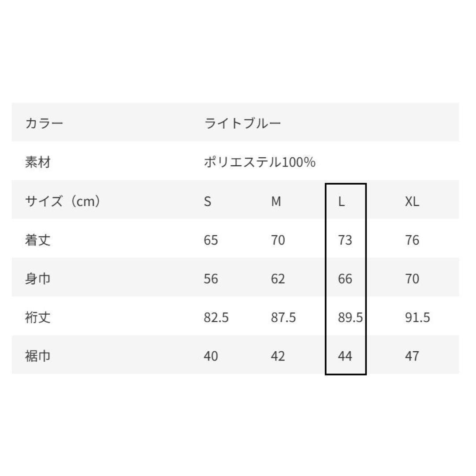Image resolution: width=476 pixels, height=476 pixels.
Task: Click the 身巾 value 66 for L
Action: click(x=345, y=279)
